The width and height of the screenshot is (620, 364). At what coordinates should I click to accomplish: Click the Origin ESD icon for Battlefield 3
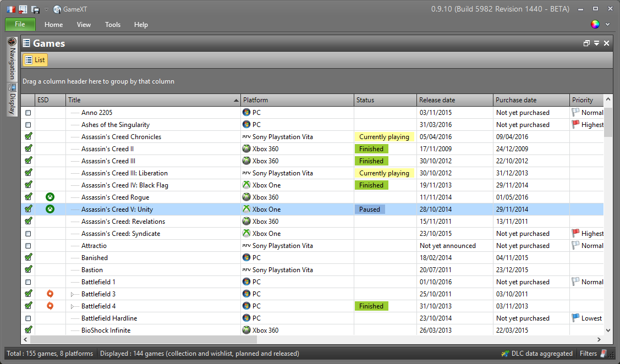pyautogui.click(x=50, y=294)
